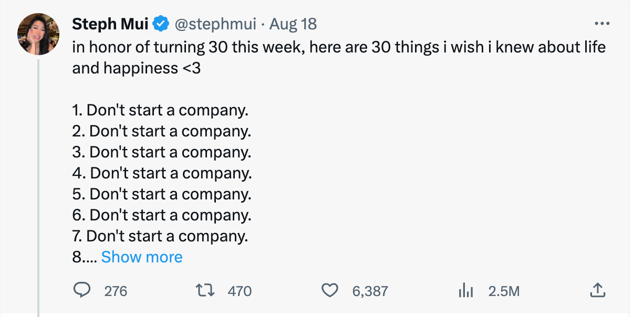
Task: Visit the @stephmui handle link
Action: [x=215, y=24]
